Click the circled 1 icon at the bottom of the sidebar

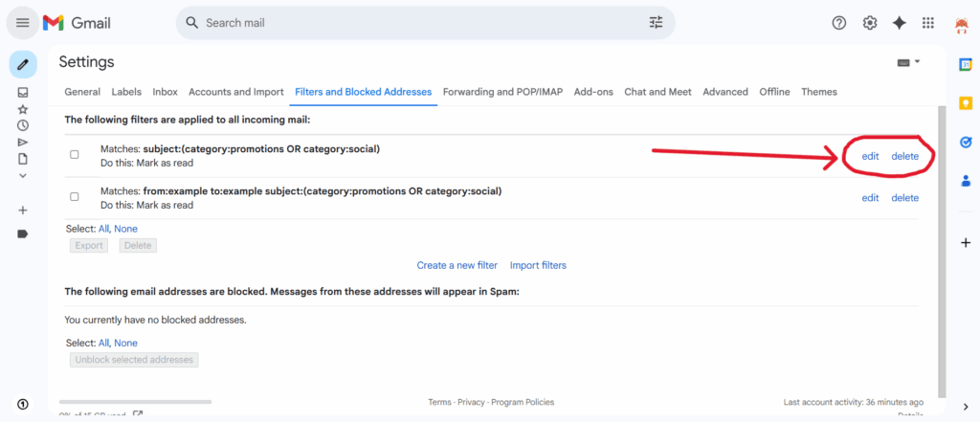(x=23, y=404)
